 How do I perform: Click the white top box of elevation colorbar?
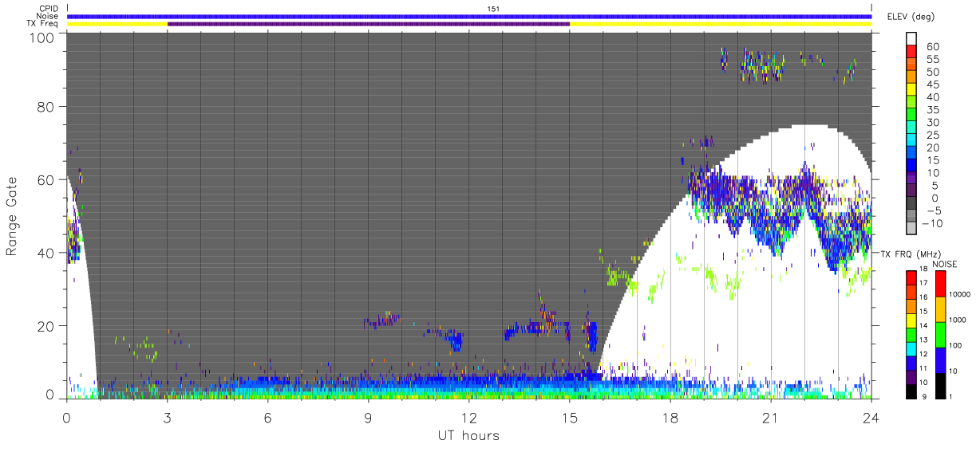pyautogui.click(x=911, y=38)
